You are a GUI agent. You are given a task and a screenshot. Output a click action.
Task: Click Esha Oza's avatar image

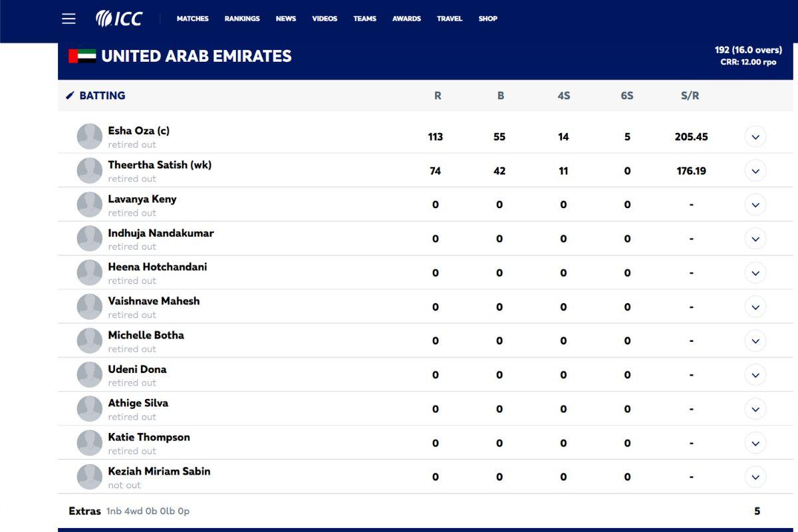pos(89,136)
